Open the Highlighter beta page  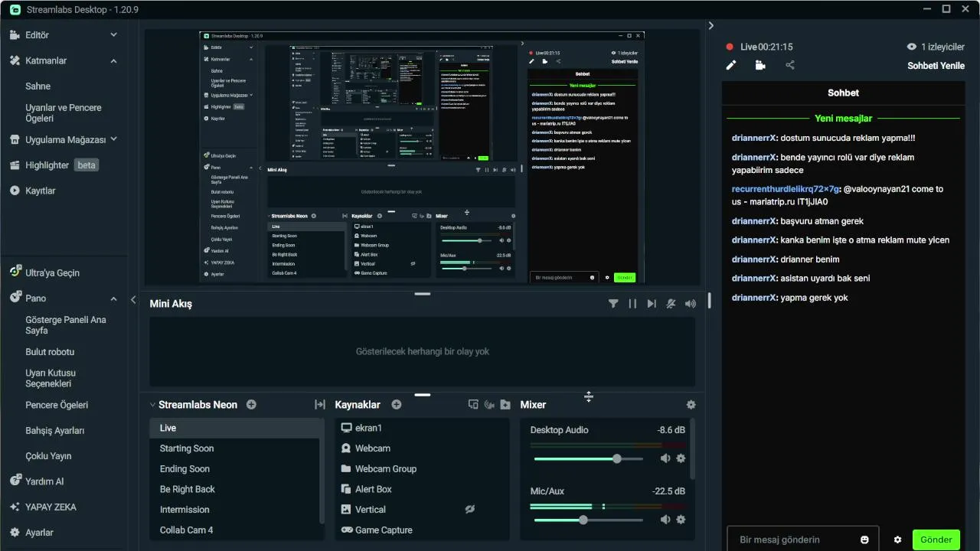tap(54, 165)
